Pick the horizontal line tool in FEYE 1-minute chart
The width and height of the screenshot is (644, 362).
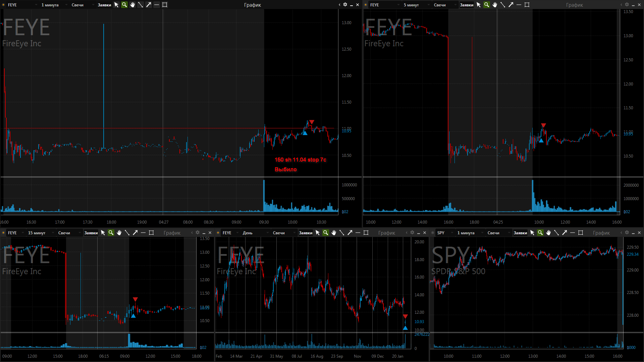pyautogui.click(x=157, y=5)
